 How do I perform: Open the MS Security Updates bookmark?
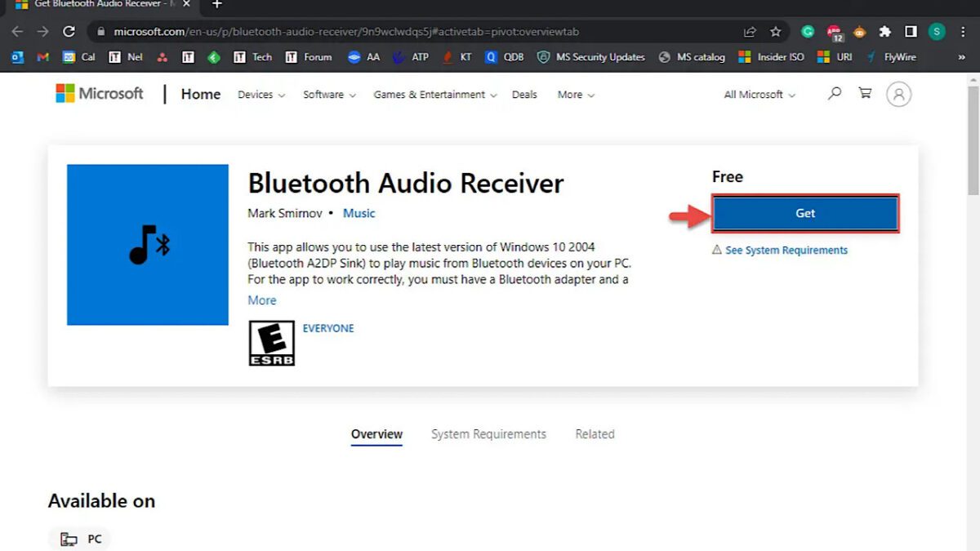pos(591,57)
